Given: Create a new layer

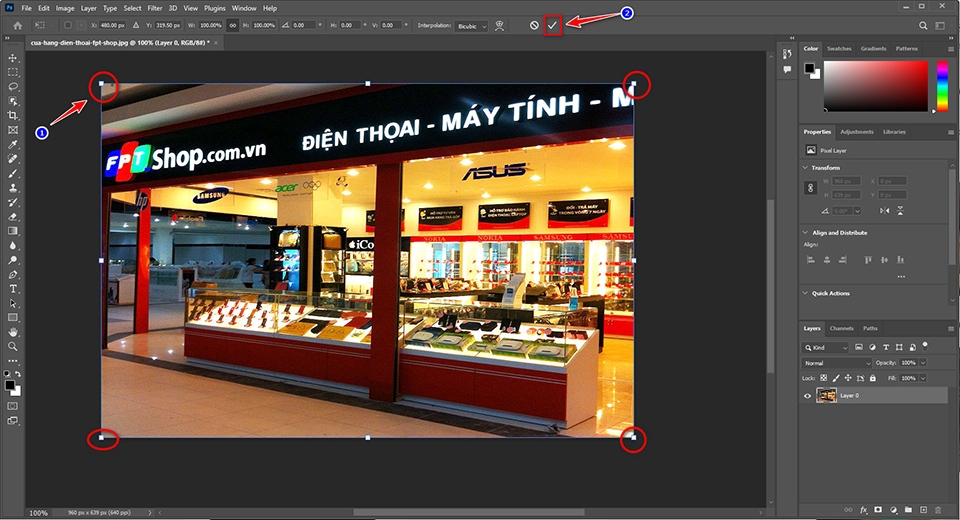Looking at the screenshot, I should click(x=923, y=510).
